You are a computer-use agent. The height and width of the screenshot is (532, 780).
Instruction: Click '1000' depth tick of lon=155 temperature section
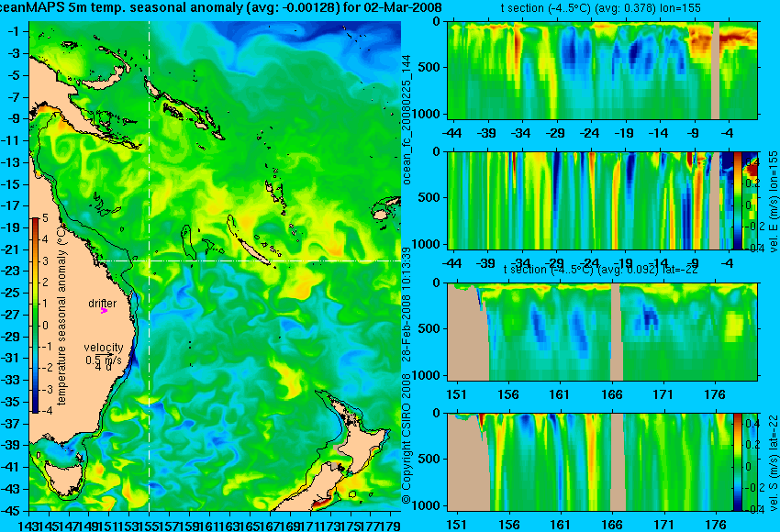427,114
